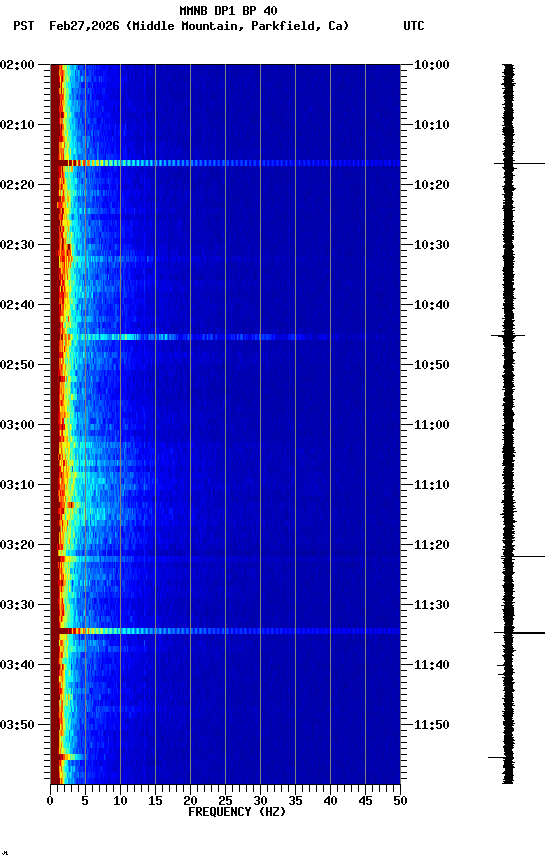The width and height of the screenshot is (552, 864).
Task: Click the 35 Hz frequency axis label
Action: 295,801
